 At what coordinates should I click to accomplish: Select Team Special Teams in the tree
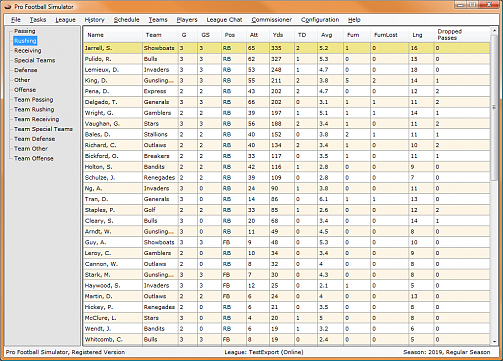tap(43, 129)
